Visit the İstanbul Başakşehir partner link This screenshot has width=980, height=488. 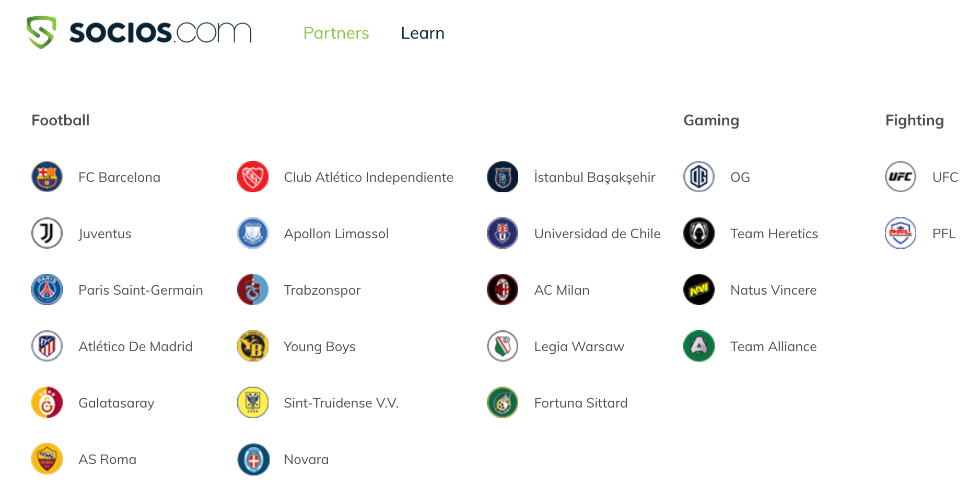[594, 177]
